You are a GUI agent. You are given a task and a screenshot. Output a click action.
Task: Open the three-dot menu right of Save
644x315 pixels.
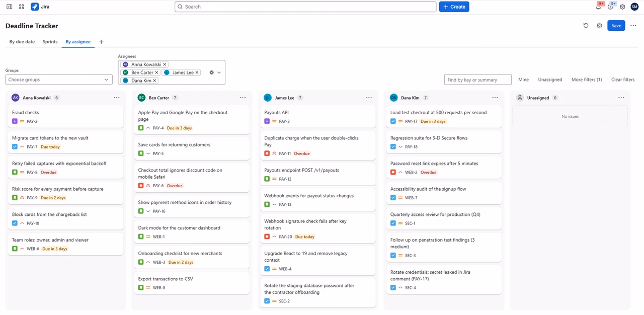point(633,26)
